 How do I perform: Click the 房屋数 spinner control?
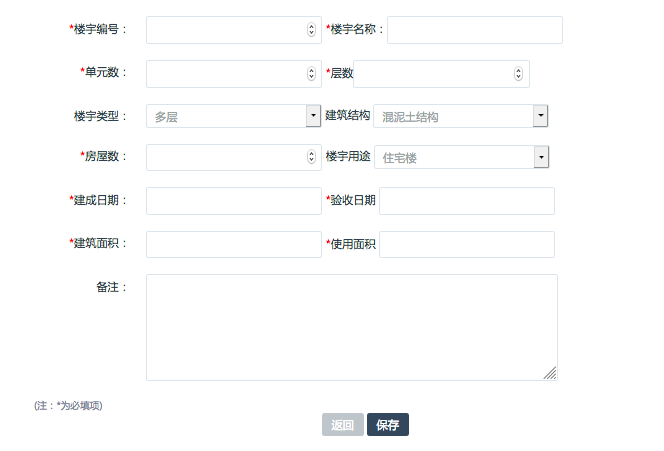(x=311, y=157)
